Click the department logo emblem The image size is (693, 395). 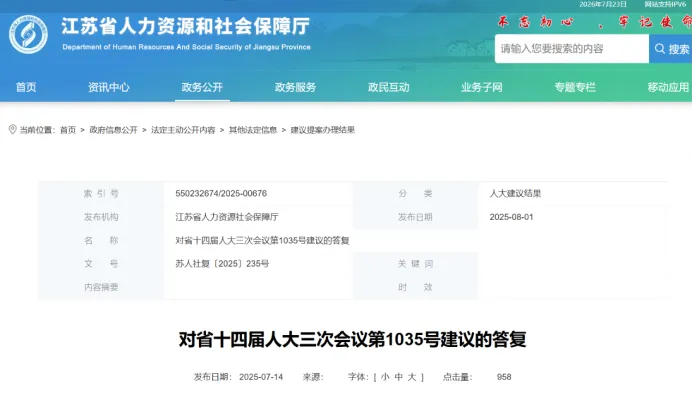coord(28,34)
